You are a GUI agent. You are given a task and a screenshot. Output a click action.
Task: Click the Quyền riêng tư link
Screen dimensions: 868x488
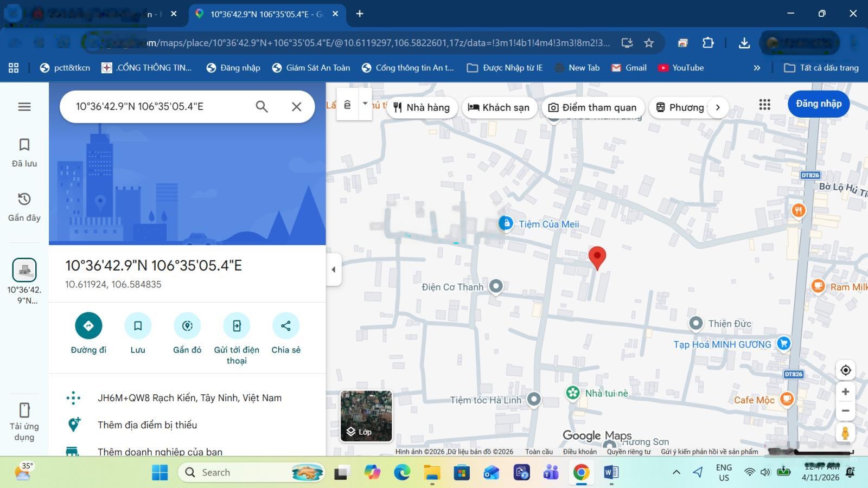pyautogui.click(x=629, y=452)
